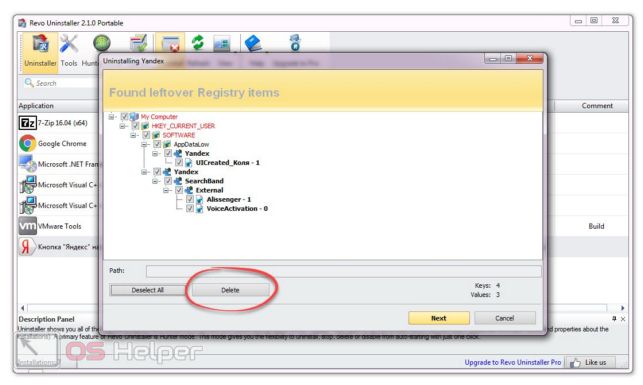Click the Comment column header
The width and height of the screenshot is (643, 385).
point(597,106)
